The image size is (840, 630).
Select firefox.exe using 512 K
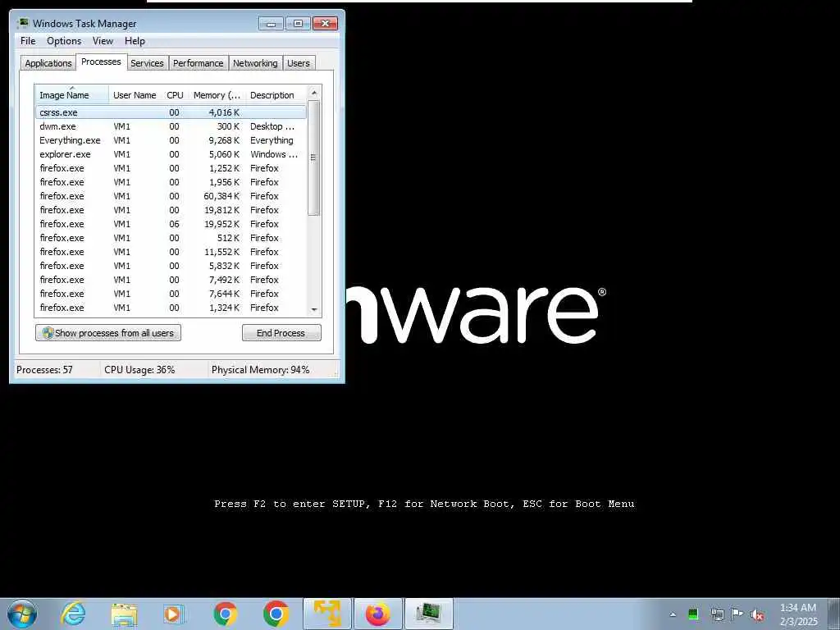171,238
